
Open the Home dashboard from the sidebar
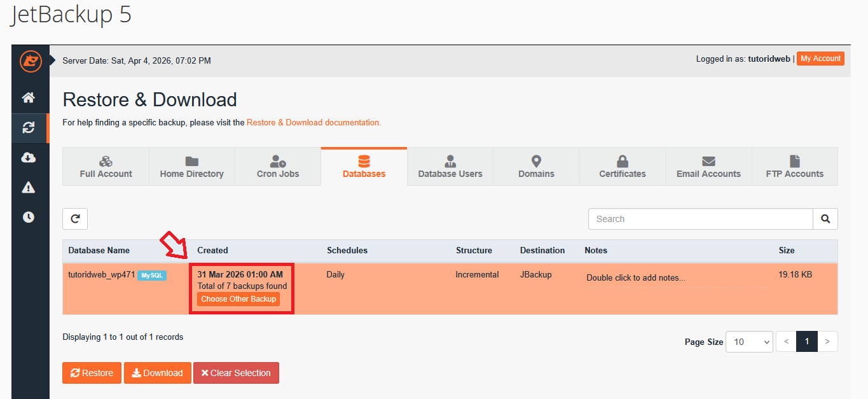point(30,97)
